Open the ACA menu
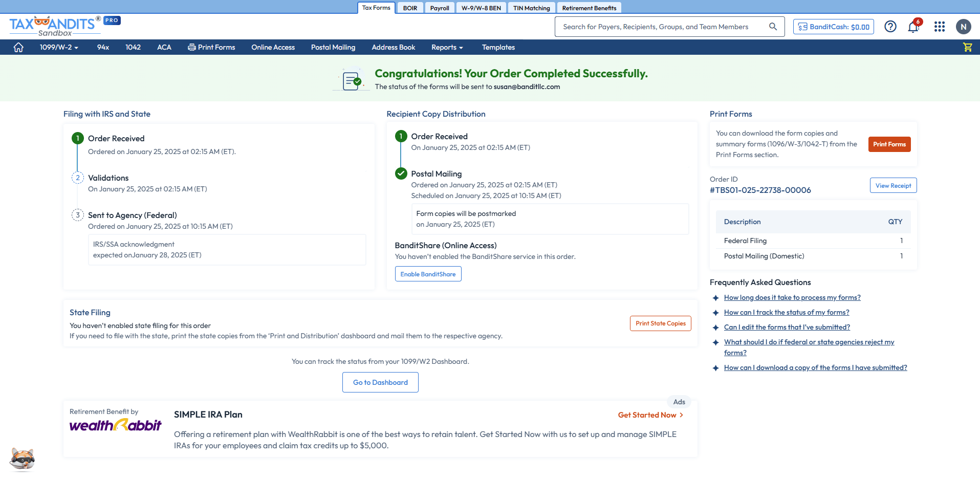The width and height of the screenshot is (980, 480). click(x=164, y=47)
